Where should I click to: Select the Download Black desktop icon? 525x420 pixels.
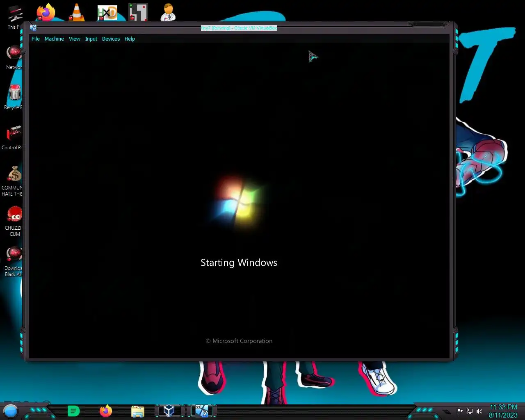click(x=14, y=261)
